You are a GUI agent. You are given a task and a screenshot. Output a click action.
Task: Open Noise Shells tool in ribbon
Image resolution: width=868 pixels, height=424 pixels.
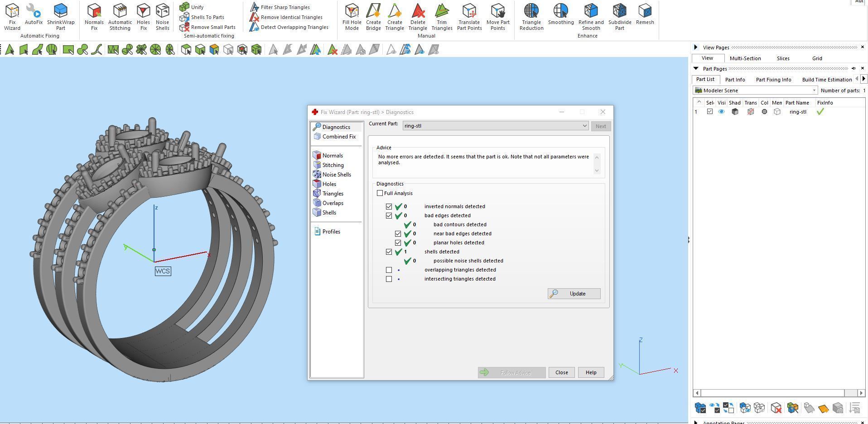[162, 17]
